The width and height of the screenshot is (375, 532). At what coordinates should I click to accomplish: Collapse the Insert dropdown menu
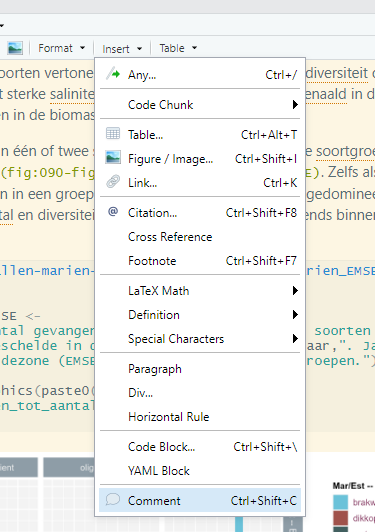tap(122, 49)
